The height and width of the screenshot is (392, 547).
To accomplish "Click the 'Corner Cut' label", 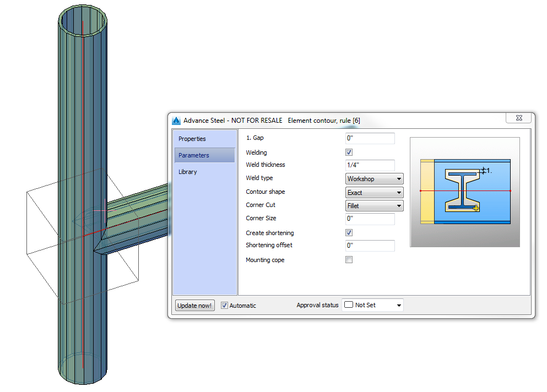I will coord(261,205).
